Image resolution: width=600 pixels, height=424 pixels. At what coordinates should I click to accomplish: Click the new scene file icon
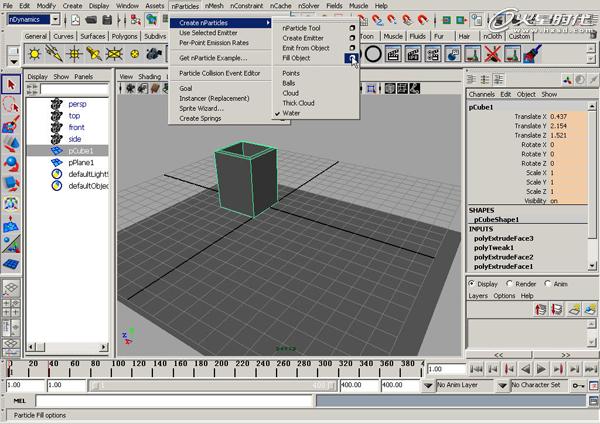pos(75,20)
